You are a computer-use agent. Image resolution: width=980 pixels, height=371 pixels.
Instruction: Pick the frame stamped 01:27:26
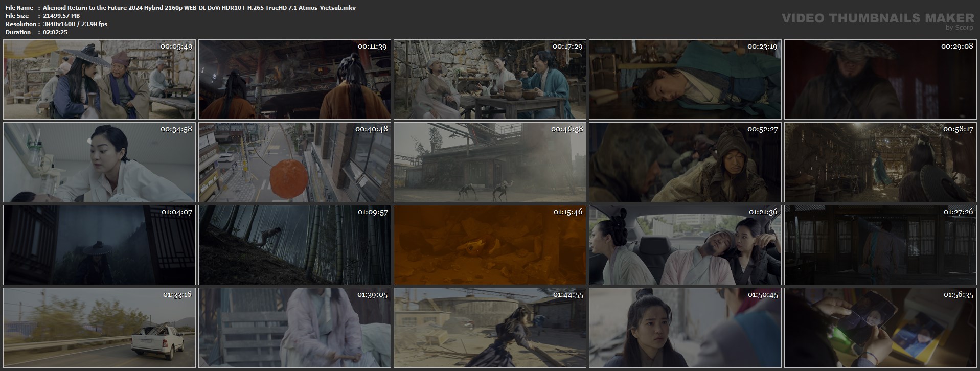880,245
